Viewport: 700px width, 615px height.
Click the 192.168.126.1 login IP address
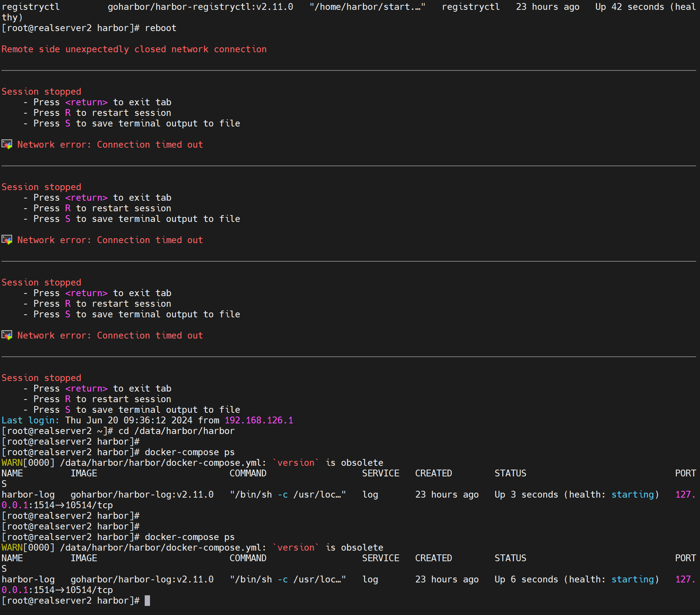(x=259, y=420)
